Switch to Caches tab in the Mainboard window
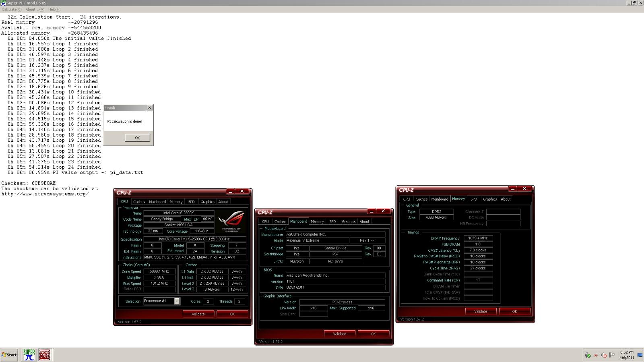 (x=280, y=221)
